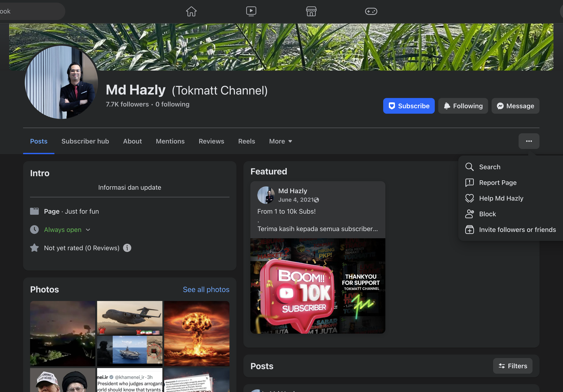Open the military cargo plane photo thumbnail

pyautogui.click(x=130, y=334)
